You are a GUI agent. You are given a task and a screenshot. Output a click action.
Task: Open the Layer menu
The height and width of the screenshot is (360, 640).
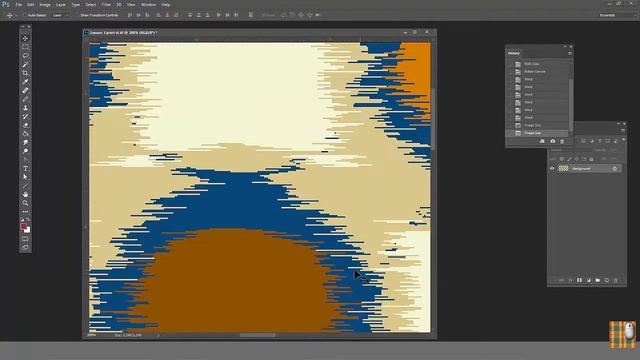click(60, 4)
